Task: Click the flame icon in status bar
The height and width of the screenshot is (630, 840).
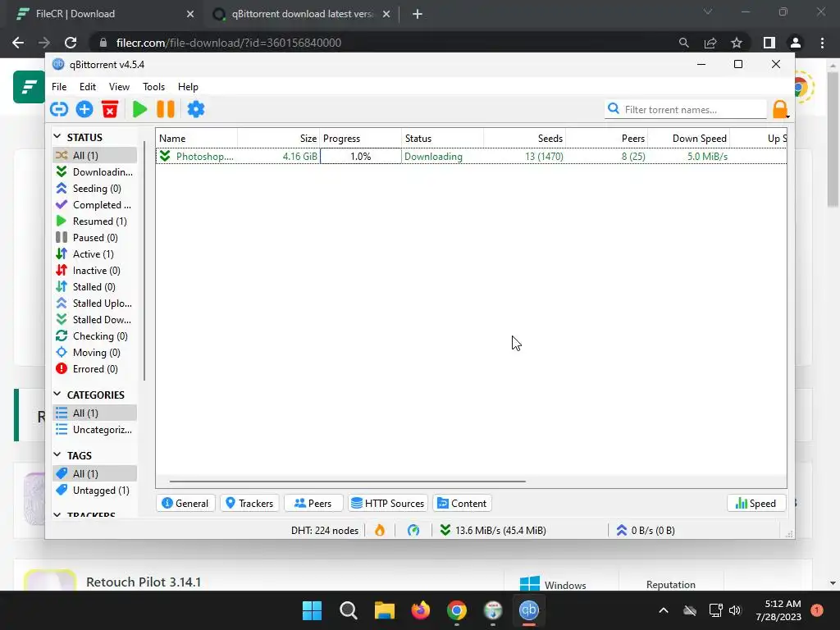Action: [x=380, y=531]
